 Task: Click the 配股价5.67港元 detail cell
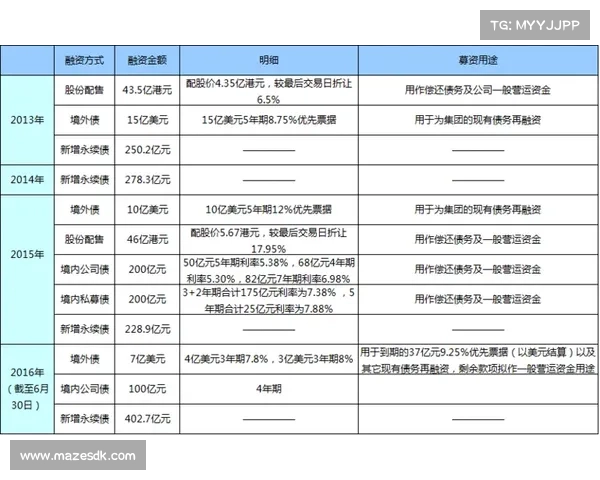pos(269,240)
